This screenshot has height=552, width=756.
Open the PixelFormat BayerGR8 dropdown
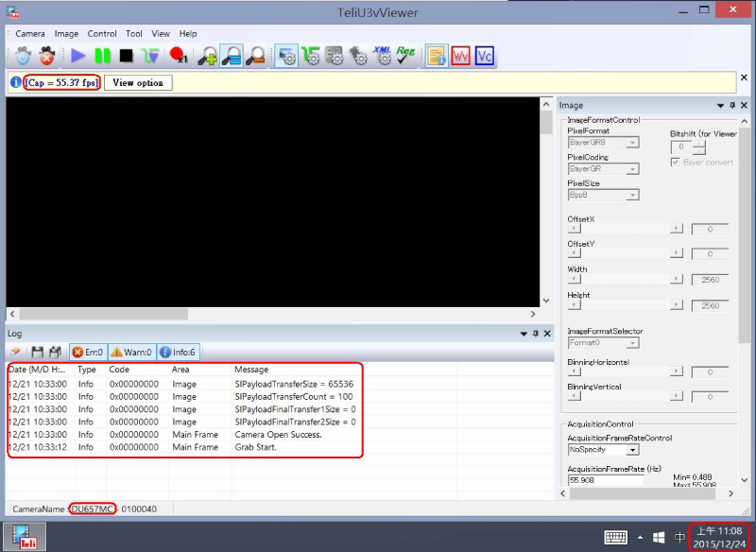click(x=632, y=143)
